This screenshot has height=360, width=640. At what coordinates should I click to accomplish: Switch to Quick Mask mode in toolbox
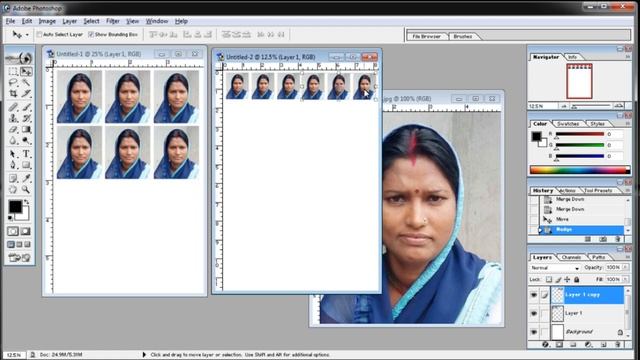click(x=26, y=231)
